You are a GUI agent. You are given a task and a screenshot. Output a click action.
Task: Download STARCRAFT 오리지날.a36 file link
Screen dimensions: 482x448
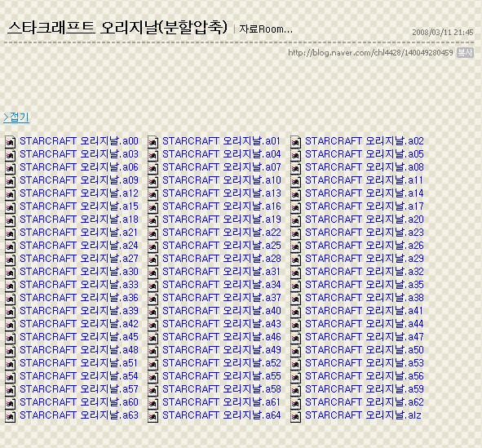point(79,298)
